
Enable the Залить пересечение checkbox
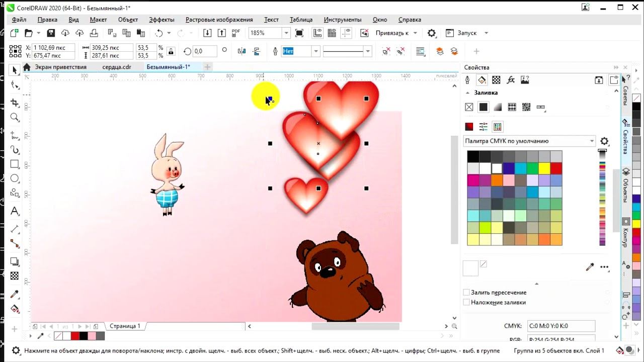point(466,293)
